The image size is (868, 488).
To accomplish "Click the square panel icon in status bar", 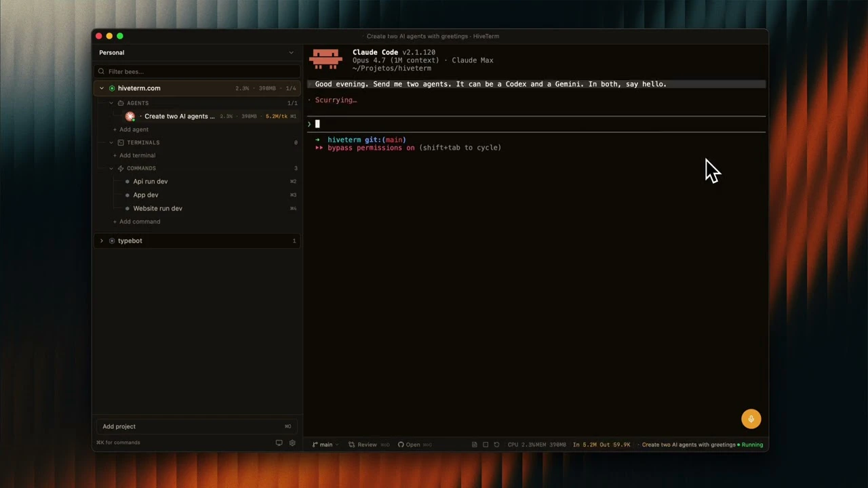I will click(x=486, y=445).
